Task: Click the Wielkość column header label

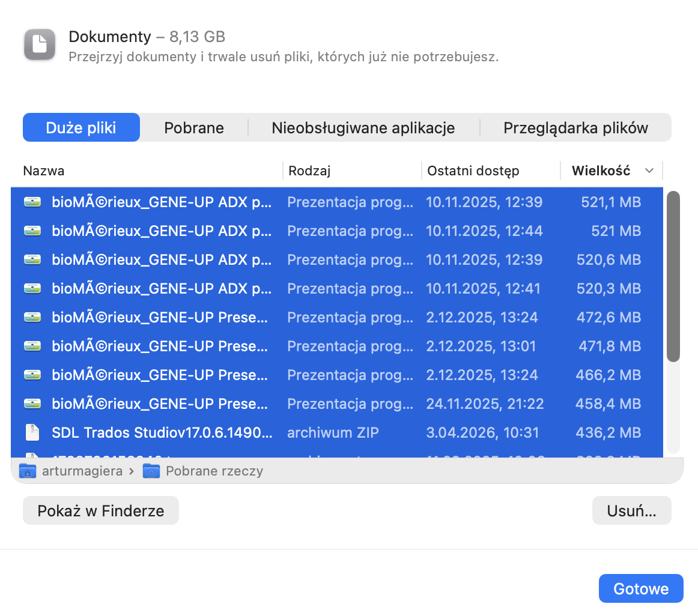Action: pyautogui.click(x=601, y=171)
